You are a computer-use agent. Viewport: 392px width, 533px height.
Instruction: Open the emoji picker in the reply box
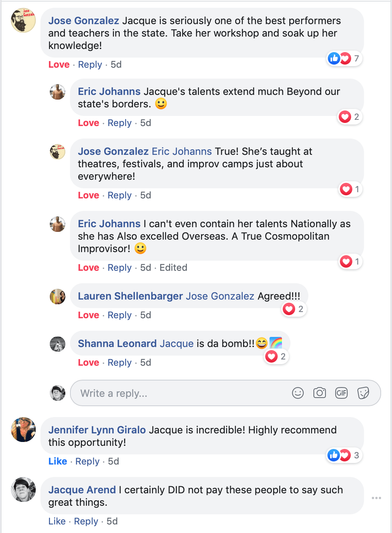(298, 393)
